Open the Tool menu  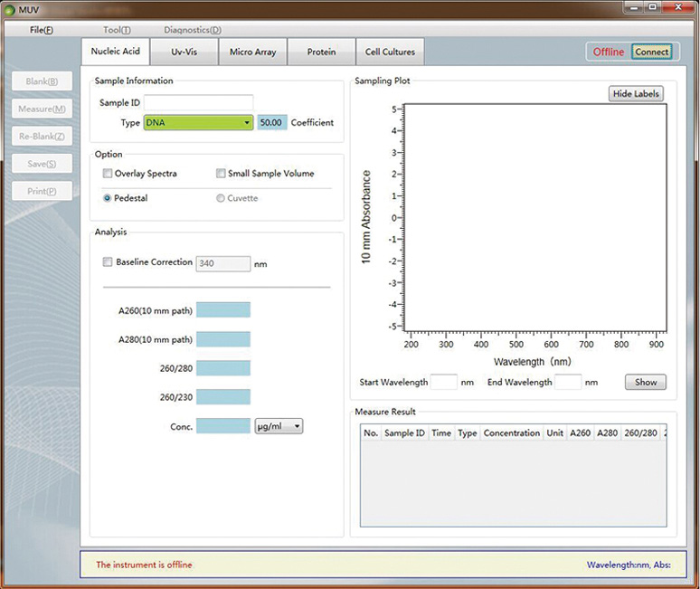(x=117, y=30)
